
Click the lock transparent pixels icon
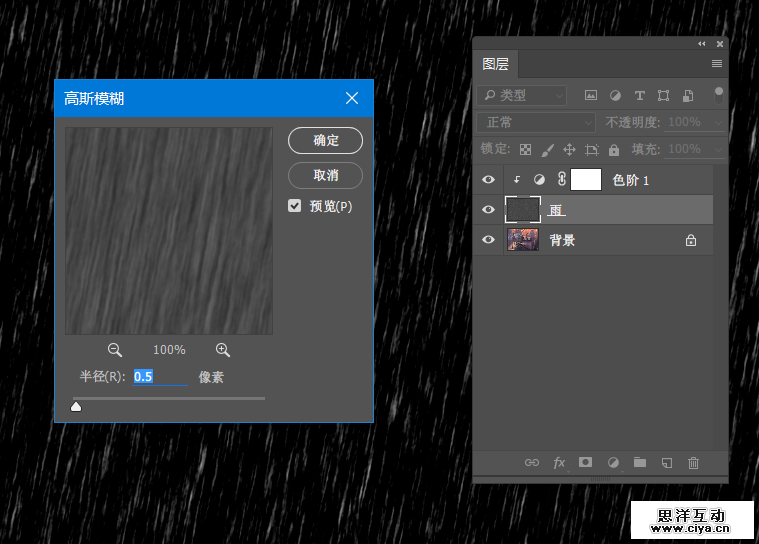tap(526, 149)
